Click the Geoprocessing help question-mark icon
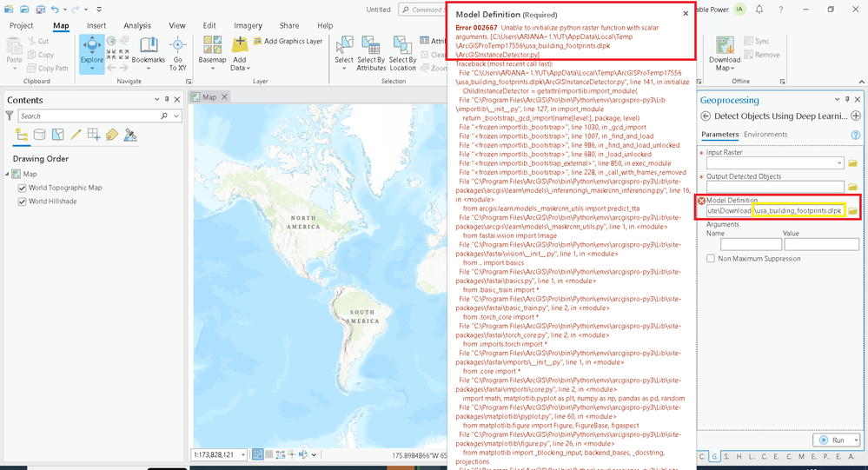The width and height of the screenshot is (868, 470). [856, 135]
